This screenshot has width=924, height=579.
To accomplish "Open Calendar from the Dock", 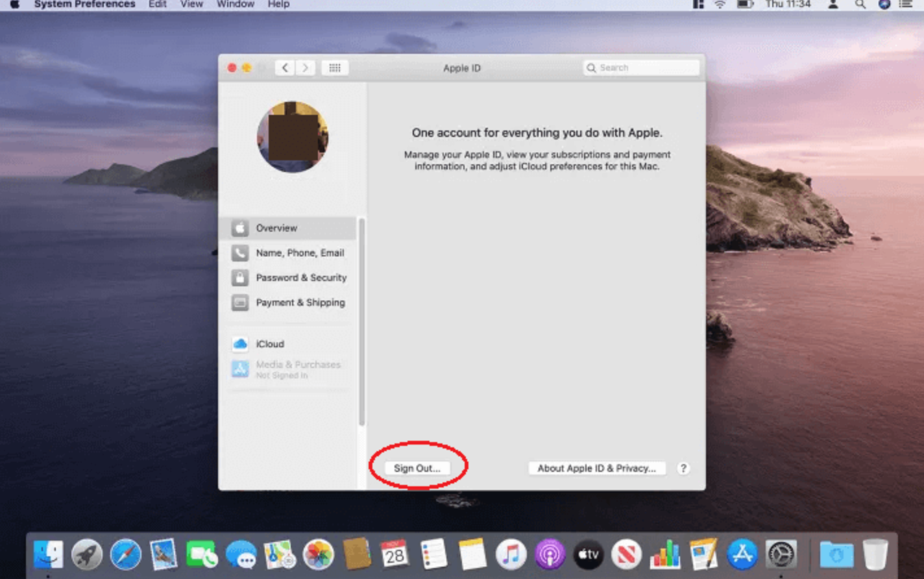I will pos(395,555).
